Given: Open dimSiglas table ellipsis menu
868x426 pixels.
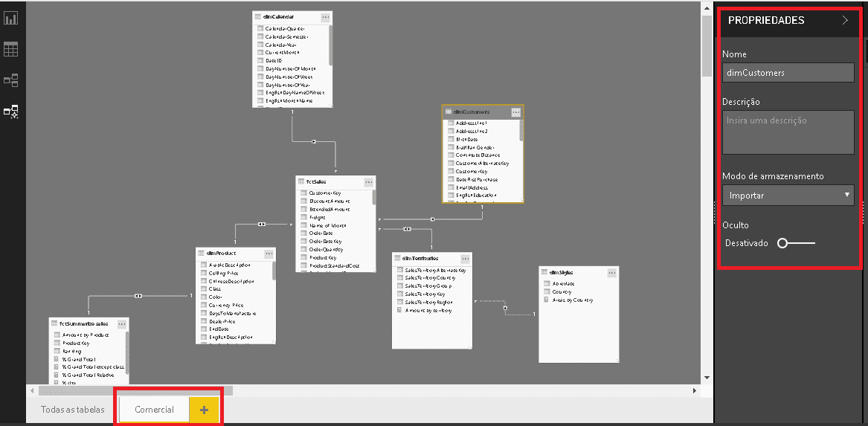Looking at the screenshot, I should point(611,273).
